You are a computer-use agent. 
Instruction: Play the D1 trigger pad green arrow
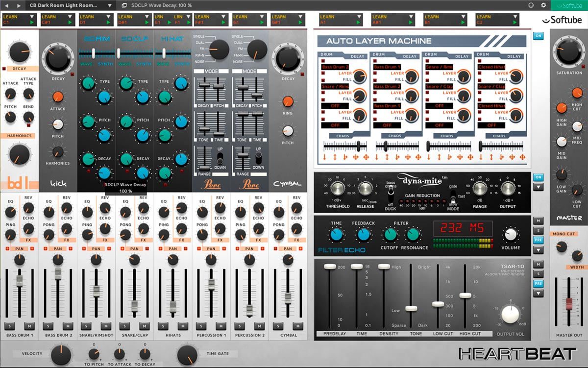point(108,23)
